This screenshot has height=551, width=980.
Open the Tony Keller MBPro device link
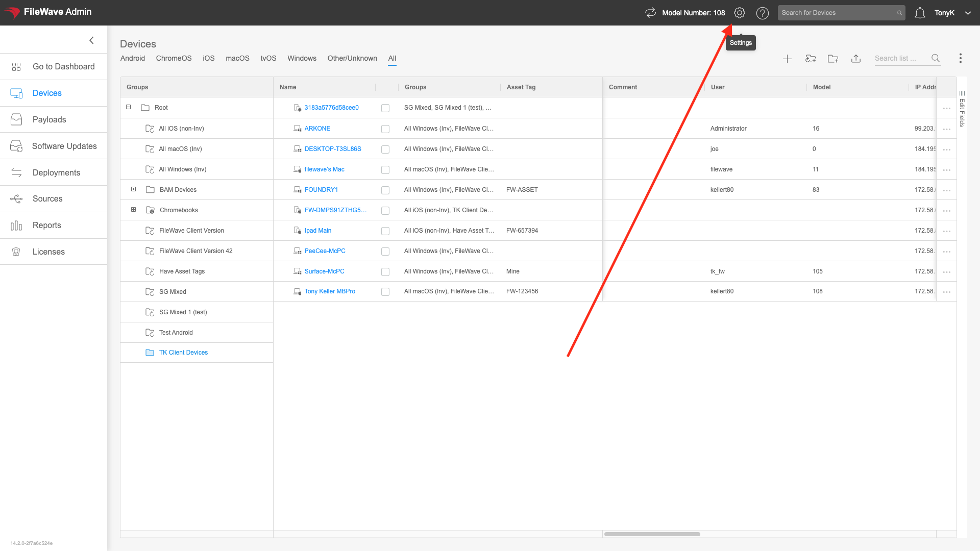click(330, 291)
